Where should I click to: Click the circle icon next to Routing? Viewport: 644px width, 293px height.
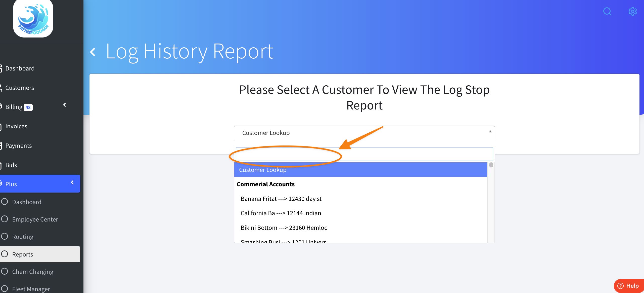click(x=5, y=236)
